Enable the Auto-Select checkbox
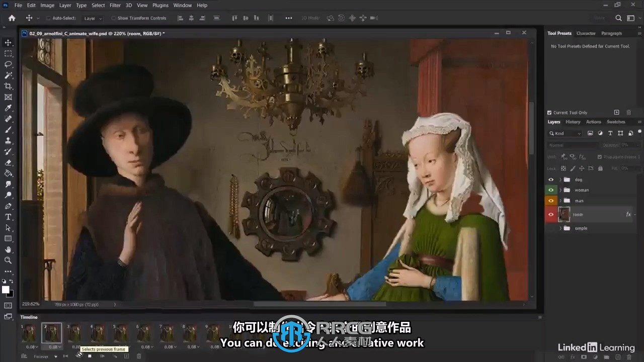The width and height of the screenshot is (644, 362). (x=49, y=18)
